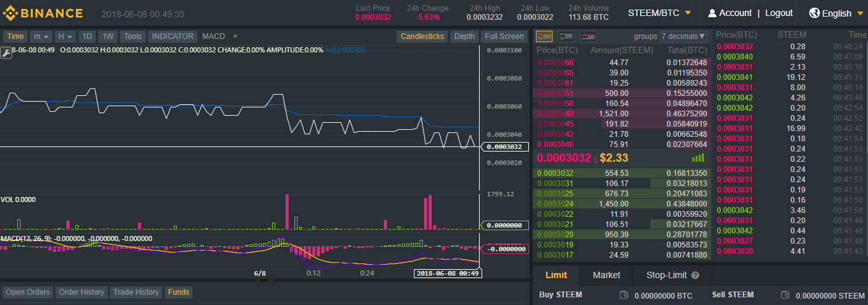Select the Limit order tab

[556, 275]
